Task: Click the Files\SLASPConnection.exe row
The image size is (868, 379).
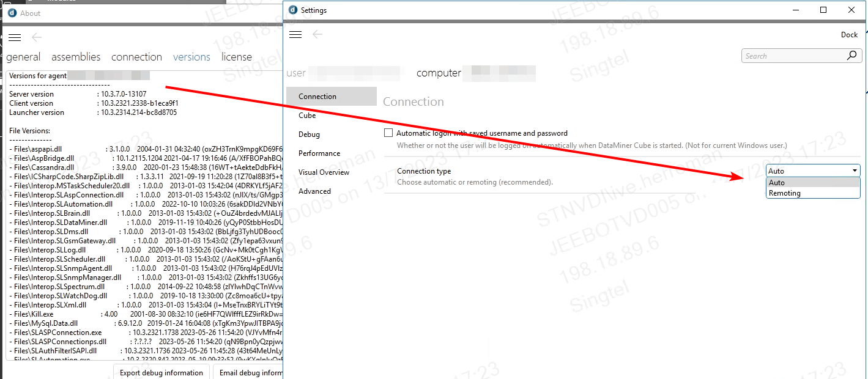Action: point(146,333)
